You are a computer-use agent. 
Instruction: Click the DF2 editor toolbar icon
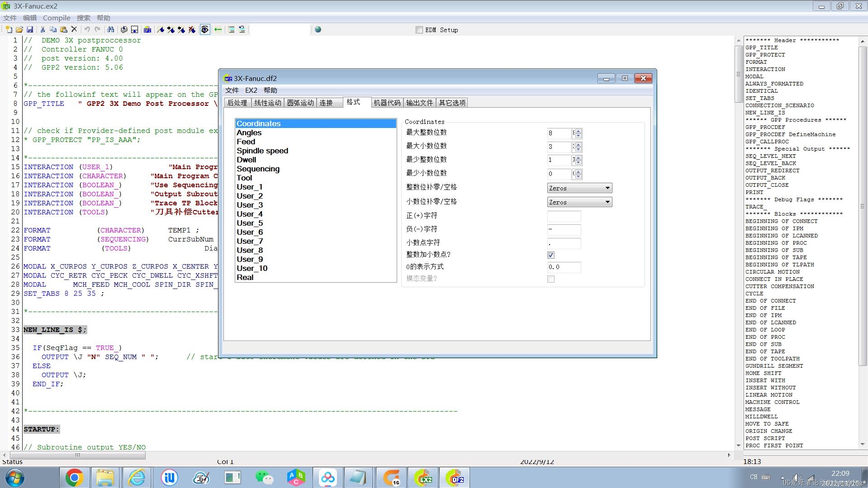147,29
